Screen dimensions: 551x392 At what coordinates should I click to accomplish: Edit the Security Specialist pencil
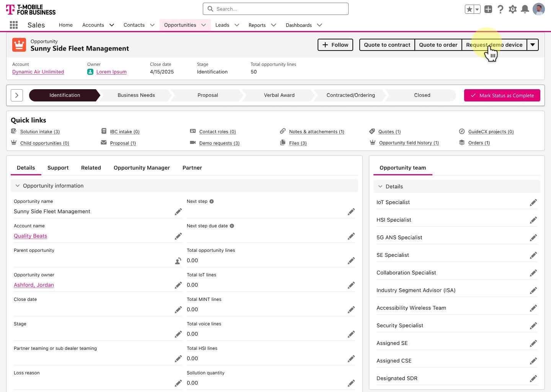pos(533,326)
